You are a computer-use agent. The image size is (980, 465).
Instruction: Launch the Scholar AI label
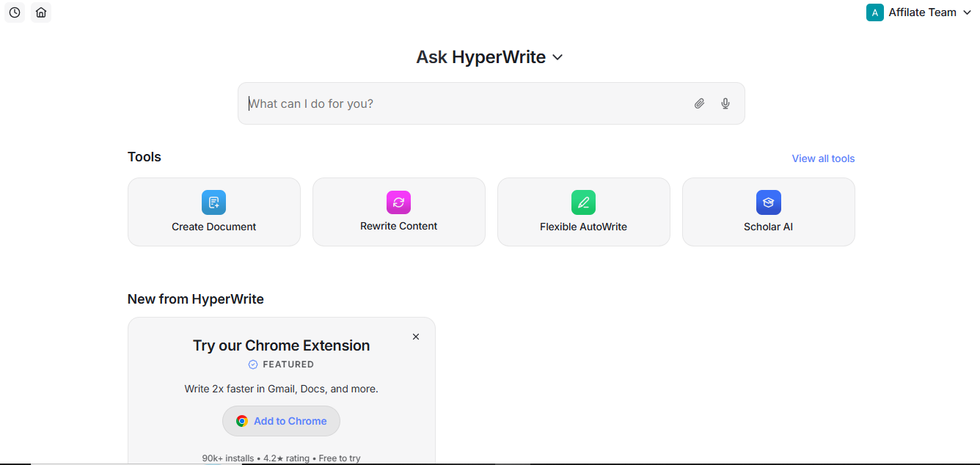[769, 227]
